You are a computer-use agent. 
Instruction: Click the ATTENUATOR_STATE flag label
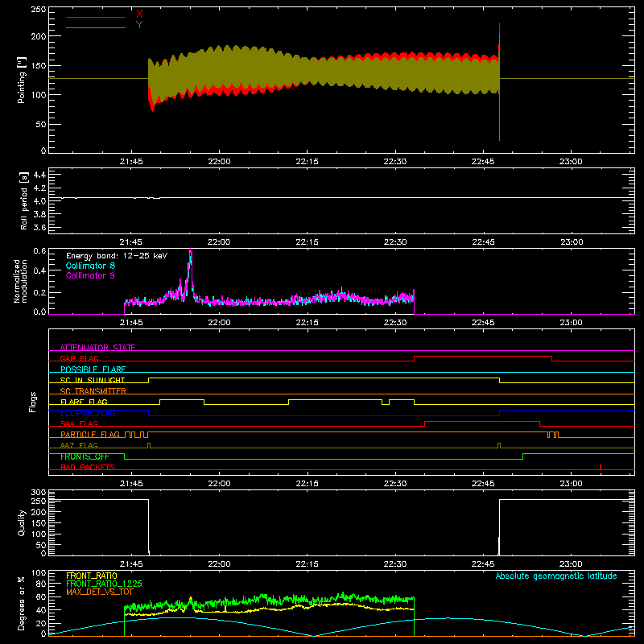[97, 348]
